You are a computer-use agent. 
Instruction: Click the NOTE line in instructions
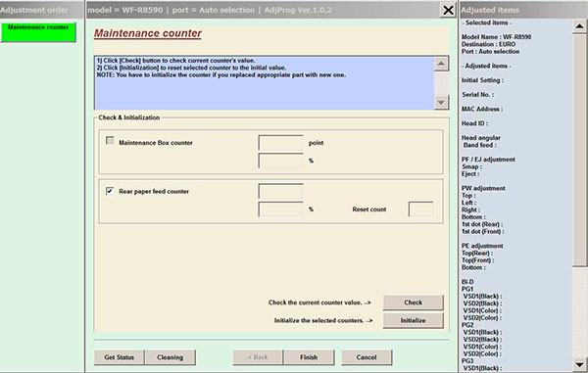221,75
